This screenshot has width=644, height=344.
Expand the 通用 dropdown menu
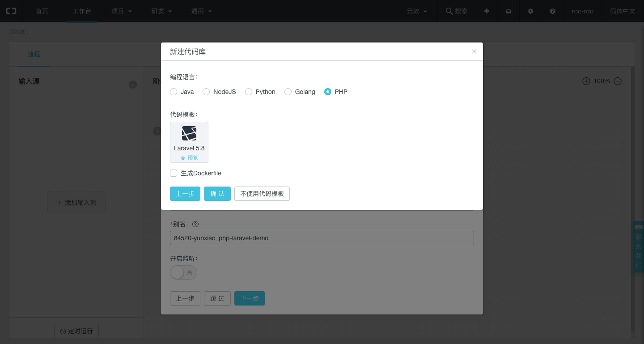tap(201, 11)
